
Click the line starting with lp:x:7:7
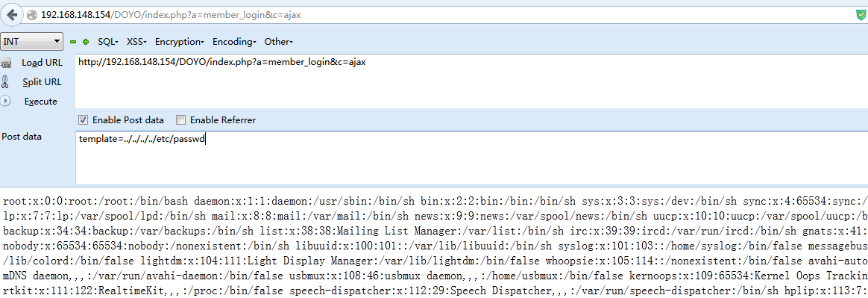coord(434,215)
